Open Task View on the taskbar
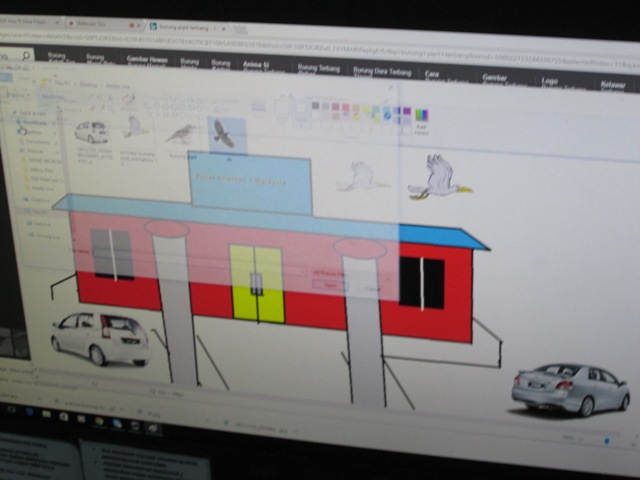The width and height of the screenshot is (640, 480). [11, 409]
